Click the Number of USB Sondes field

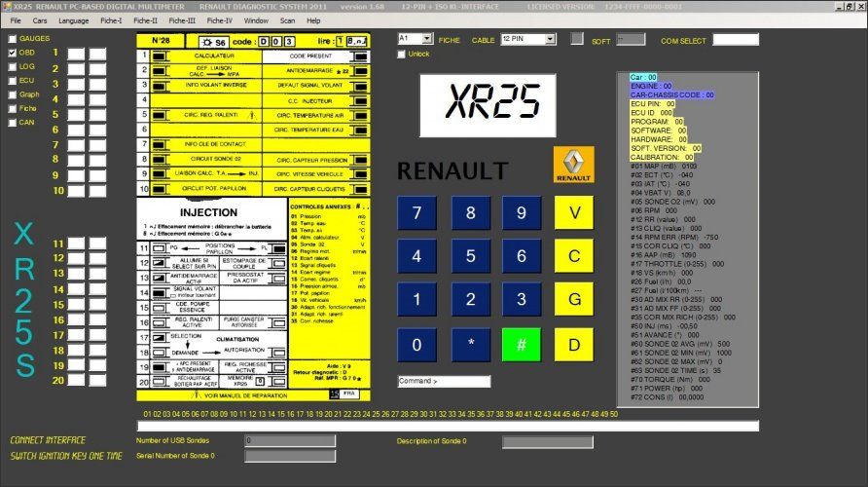point(290,440)
